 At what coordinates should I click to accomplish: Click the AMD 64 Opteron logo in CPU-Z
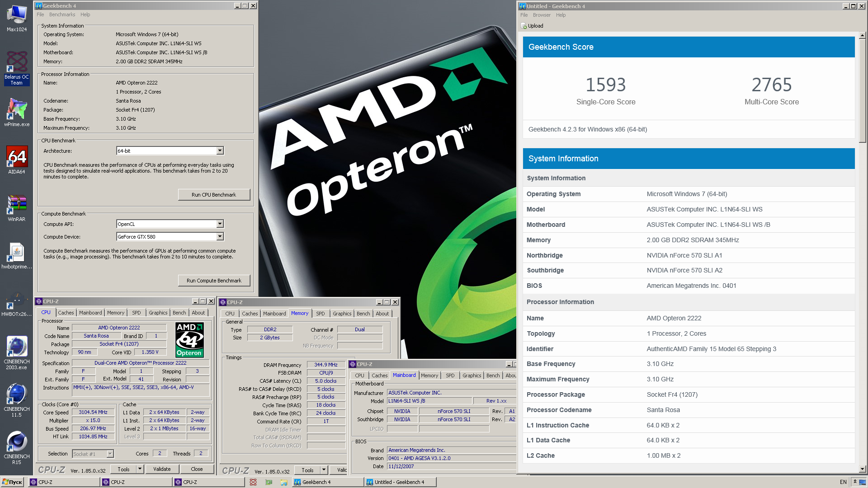[x=189, y=340]
